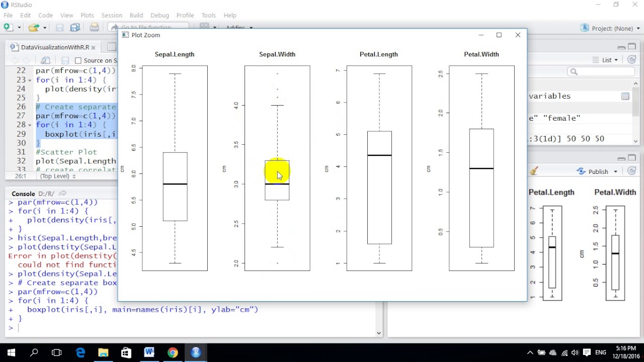Open the Help menu
The width and height of the screenshot is (644, 362).
[x=230, y=15]
